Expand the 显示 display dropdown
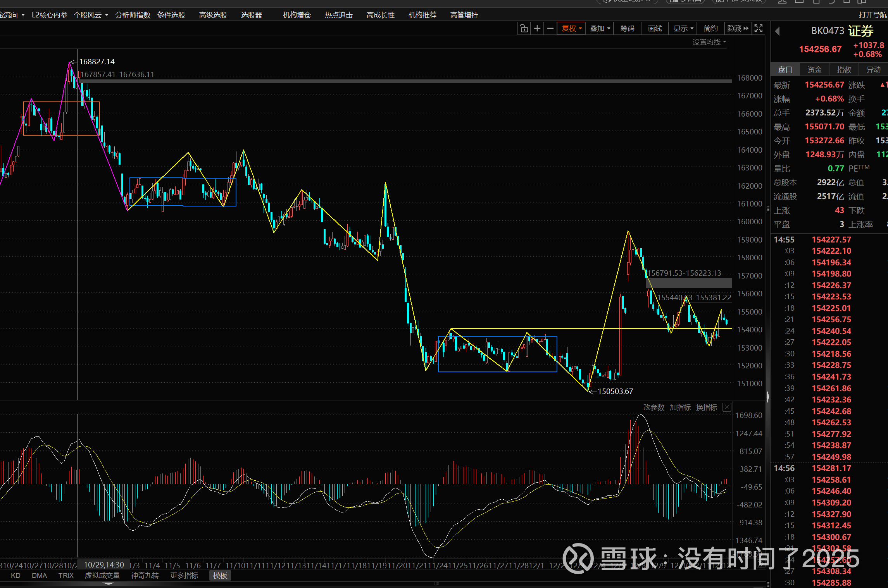This screenshot has height=588, width=888. tap(683, 28)
